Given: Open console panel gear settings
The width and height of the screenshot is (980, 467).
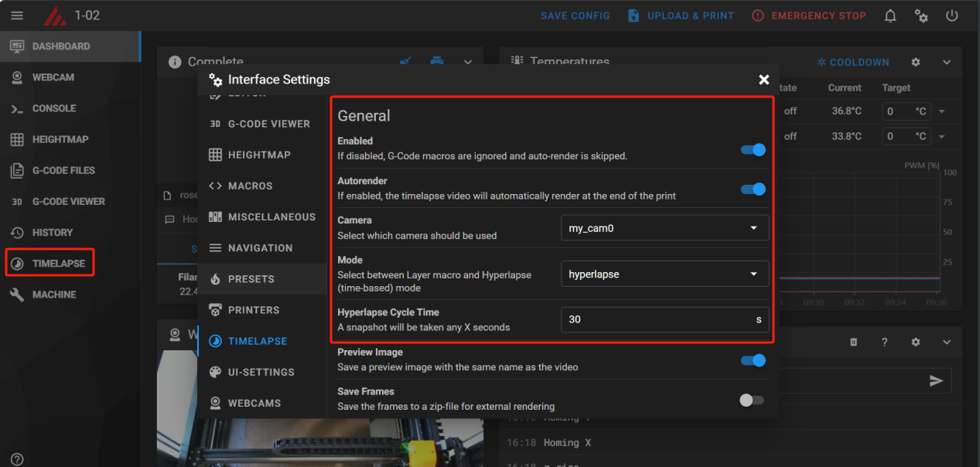Looking at the screenshot, I should [916, 342].
